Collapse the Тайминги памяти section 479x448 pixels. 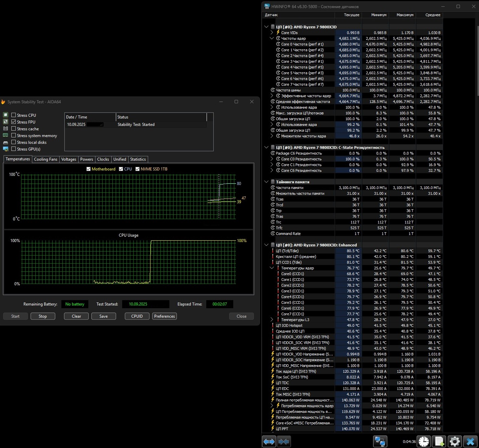click(x=266, y=182)
